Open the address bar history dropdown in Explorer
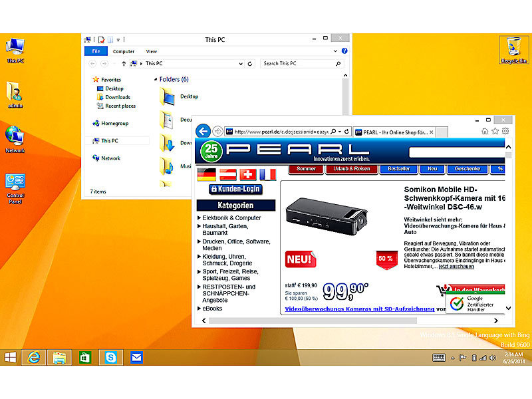This screenshot has width=532, height=399. pos(241,63)
